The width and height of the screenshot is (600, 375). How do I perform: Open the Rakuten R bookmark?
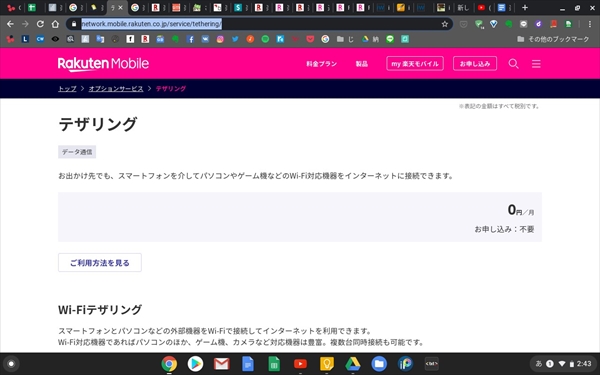(145, 39)
